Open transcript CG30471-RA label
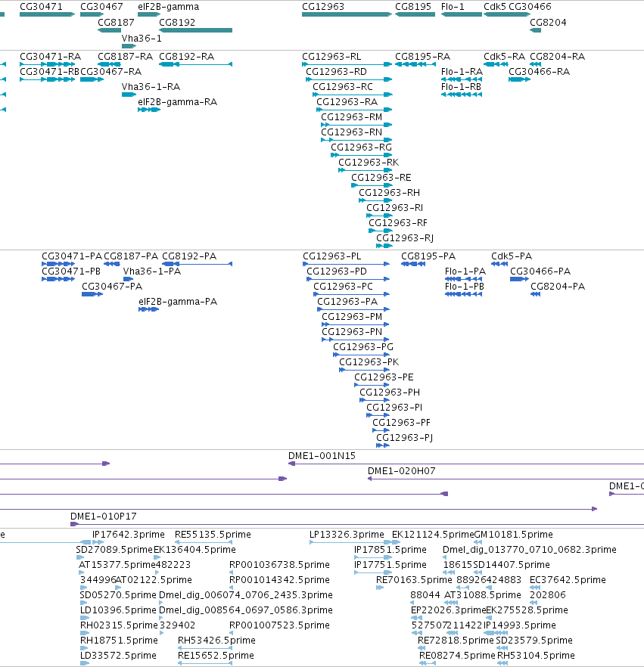Viewport: 644px width, 667px height. point(50,57)
